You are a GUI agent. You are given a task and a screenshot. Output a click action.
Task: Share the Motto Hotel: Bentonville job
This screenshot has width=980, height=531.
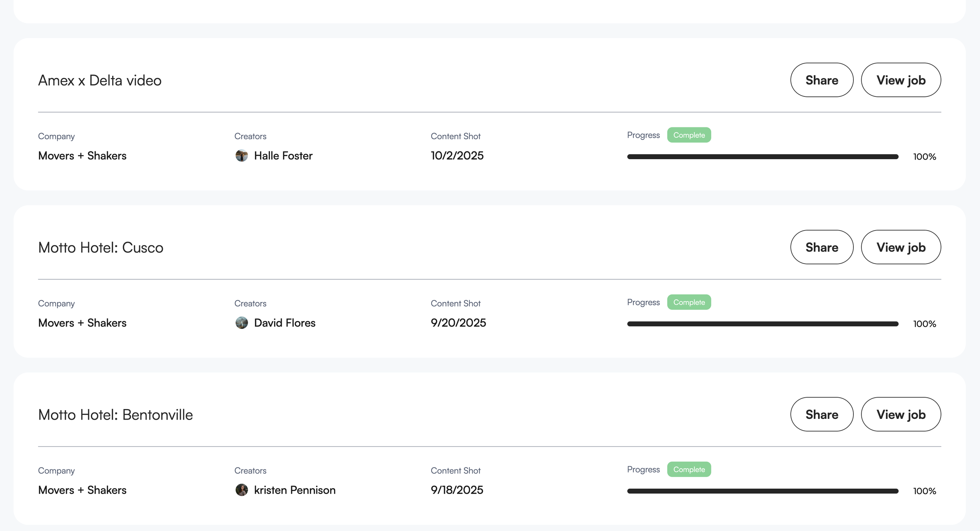pos(822,414)
